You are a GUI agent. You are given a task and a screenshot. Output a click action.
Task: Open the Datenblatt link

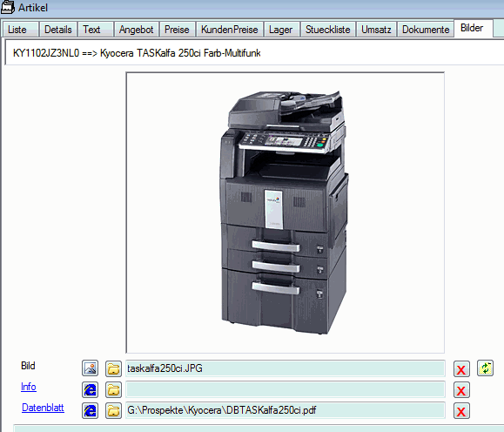tap(43, 408)
